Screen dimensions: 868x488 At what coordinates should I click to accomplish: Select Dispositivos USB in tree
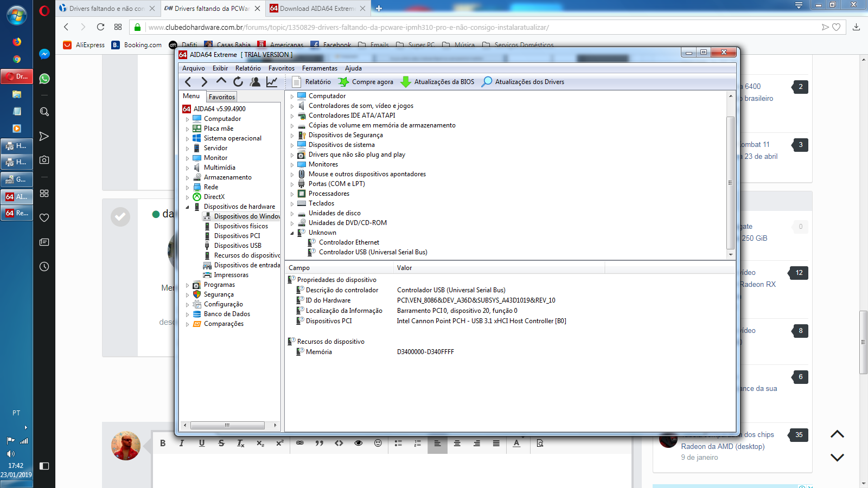click(x=238, y=246)
